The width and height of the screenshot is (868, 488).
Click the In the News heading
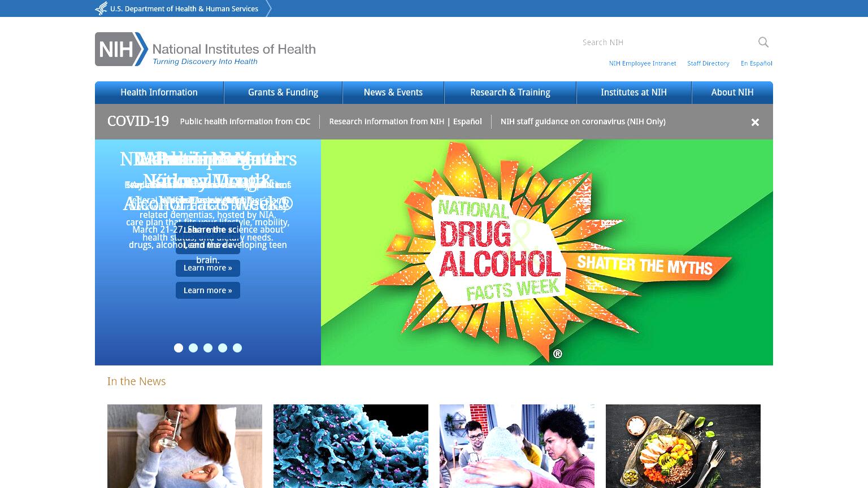click(x=136, y=381)
